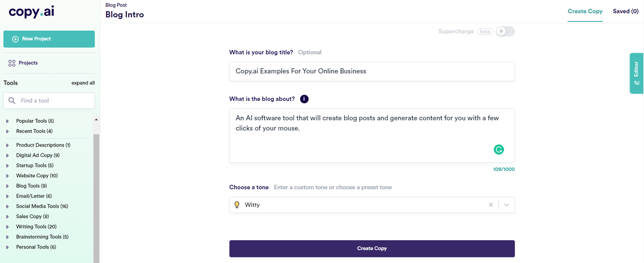Clear the Witty tone with X
The width and height of the screenshot is (644, 263).
coord(491,205)
